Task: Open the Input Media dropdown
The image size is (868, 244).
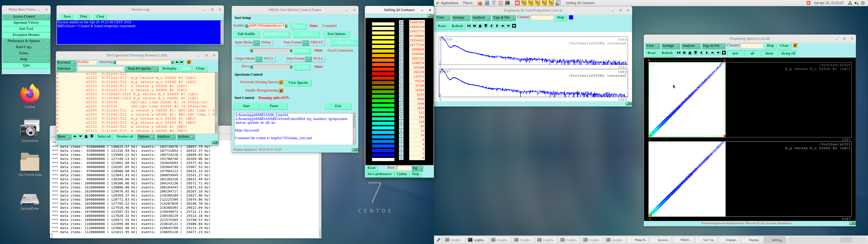Action: click(256, 43)
